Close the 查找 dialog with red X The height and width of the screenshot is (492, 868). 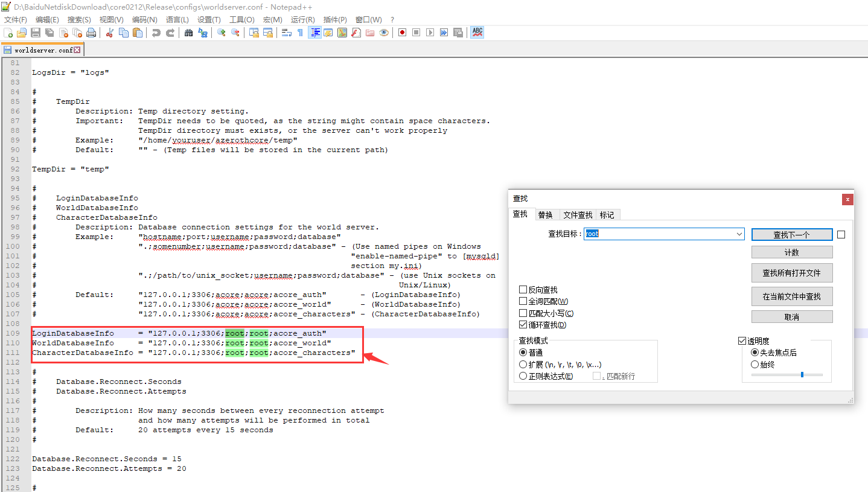[847, 199]
